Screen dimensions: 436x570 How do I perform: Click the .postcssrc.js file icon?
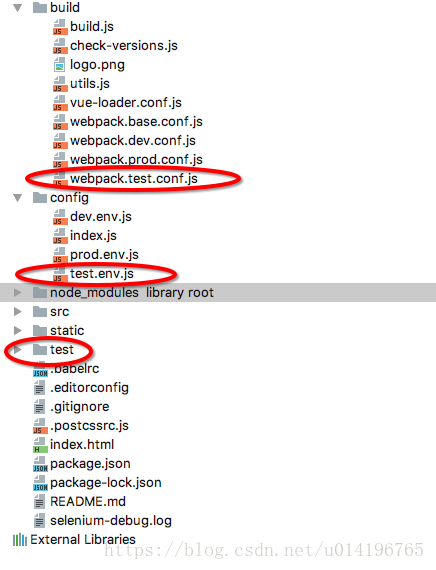[40, 426]
